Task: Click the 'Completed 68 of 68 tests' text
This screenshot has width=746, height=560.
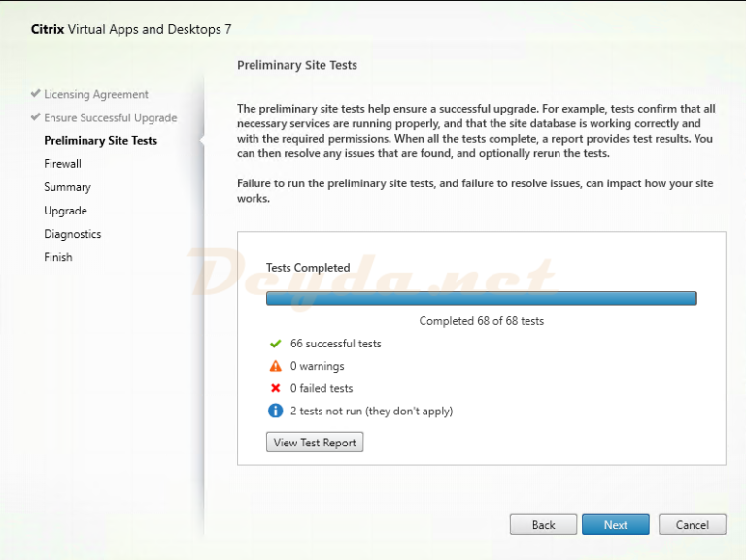Action: 481,321
